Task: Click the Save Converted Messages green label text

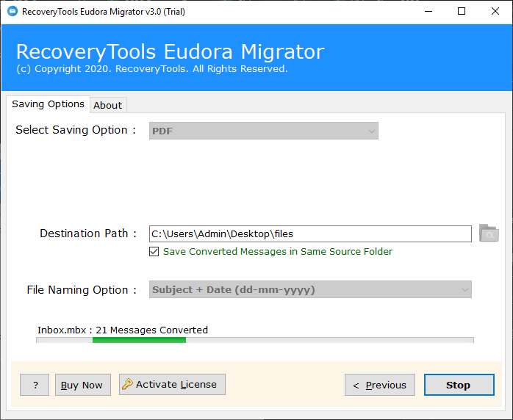Action: (x=277, y=251)
